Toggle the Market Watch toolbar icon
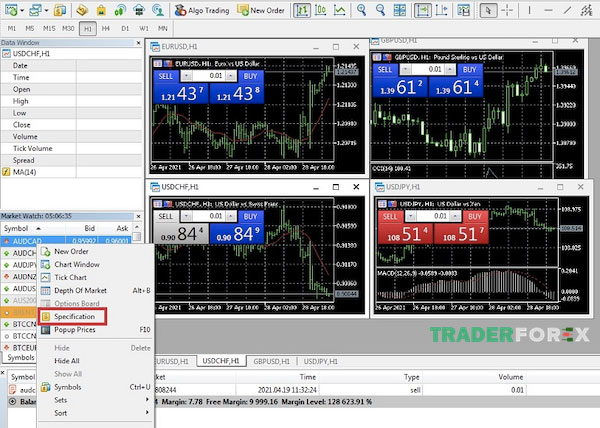The width and height of the screenshot is (600, 428). pos(59,10)
